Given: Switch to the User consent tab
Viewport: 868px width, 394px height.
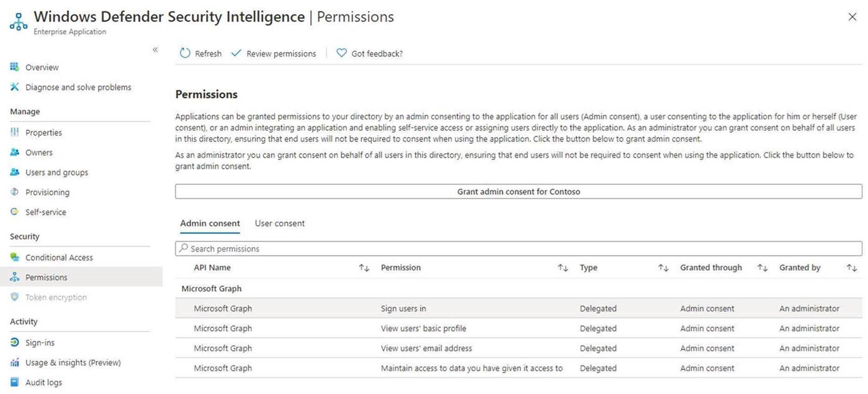Looking at the screenshot, I should [280, 223].
